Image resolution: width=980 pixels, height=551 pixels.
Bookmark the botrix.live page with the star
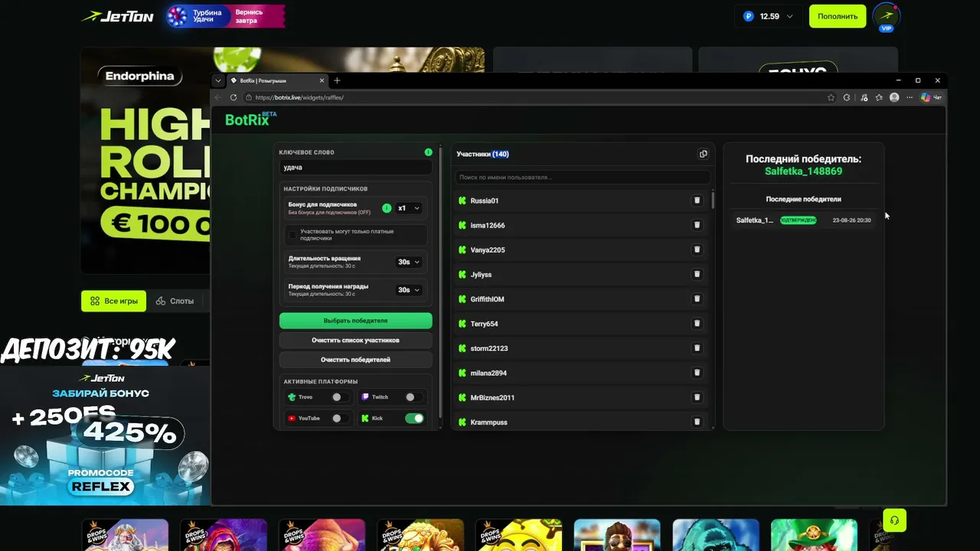(x=831, y=97)
